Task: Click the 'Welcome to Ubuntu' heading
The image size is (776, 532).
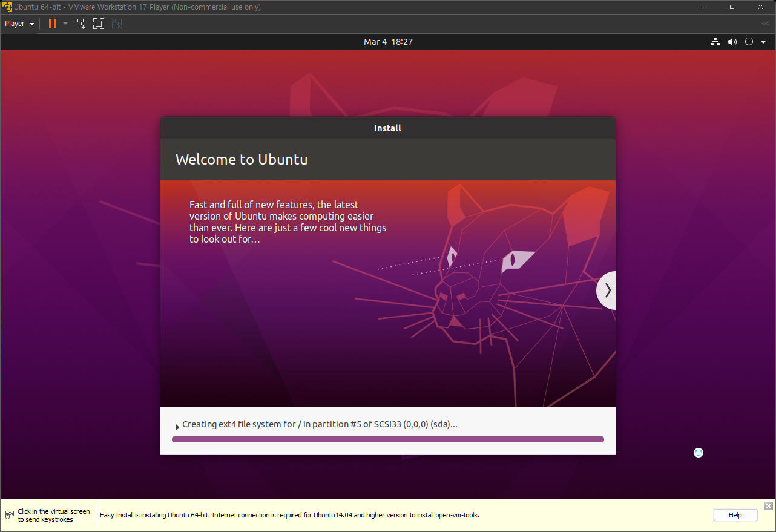Action: coord(242,160)
